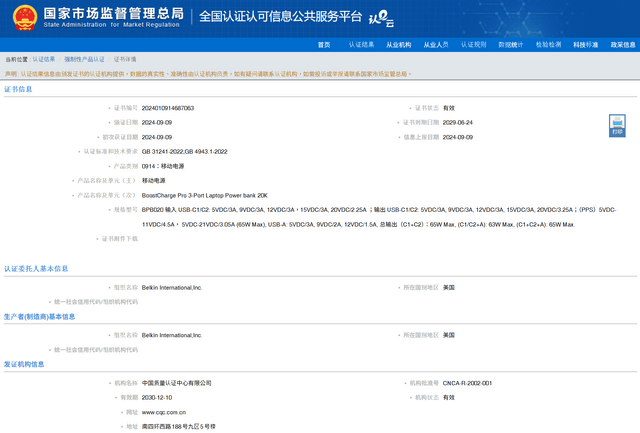Click product category 0914：移动电源
Screen dimensions: 640x433
pyautogui.click(x=163, y=167)
